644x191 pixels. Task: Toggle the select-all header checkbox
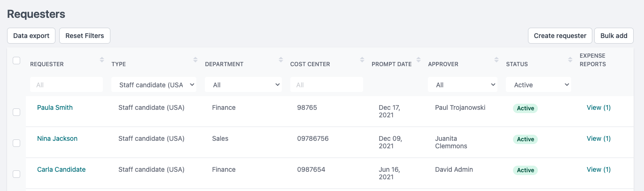(x=16, y=61)
